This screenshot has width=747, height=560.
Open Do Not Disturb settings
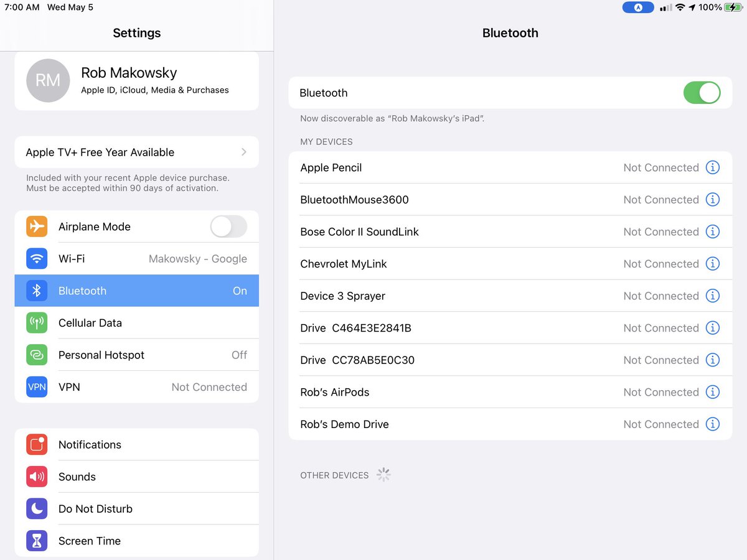click(x=137, y=508)
